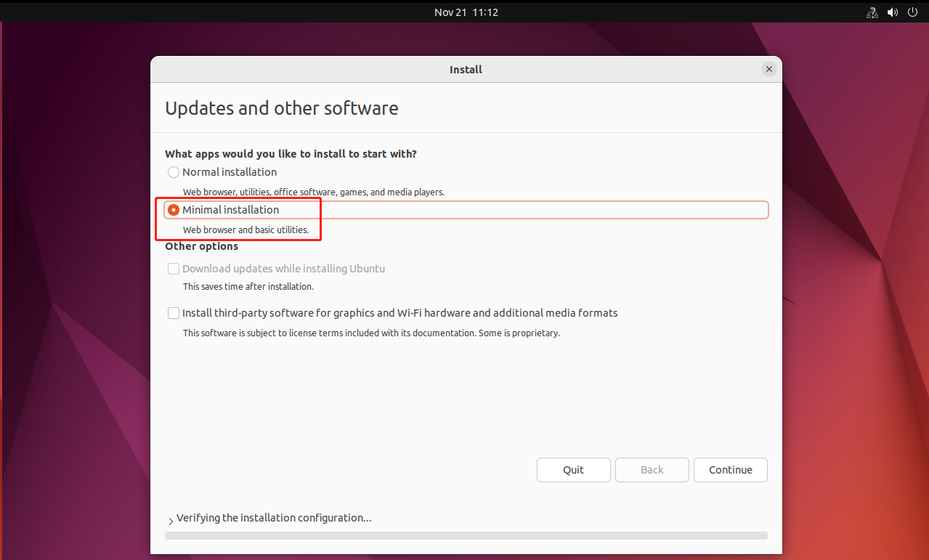The height and width of the screenshot is (560, 929).
Task: Select the Minimal installation radio button
Action: 174,210
